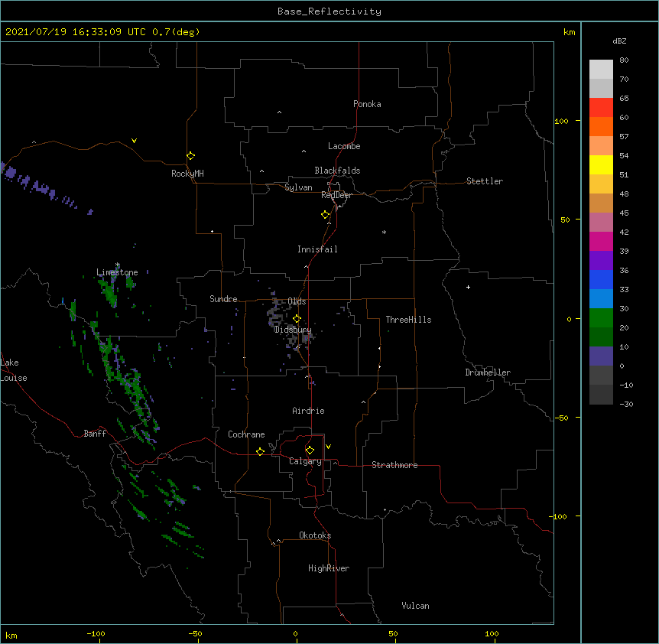Click the Stettler city label

pyautogui.click(x=485, y=181)
